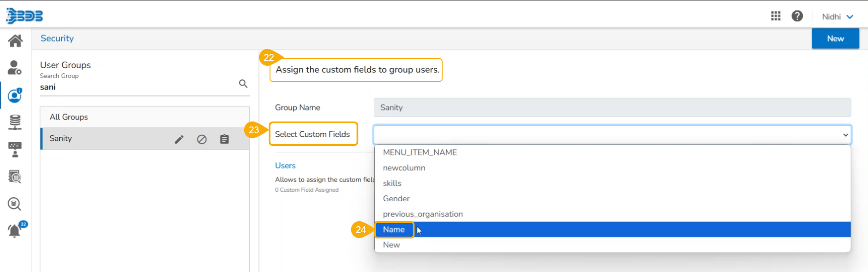This screenshot has width=868, height=272.
Task: Click the New button at top right
Action: point(835,39)
